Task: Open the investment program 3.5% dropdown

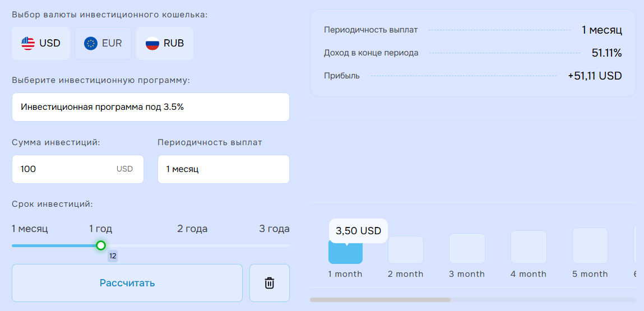Action: click(150, 107)
